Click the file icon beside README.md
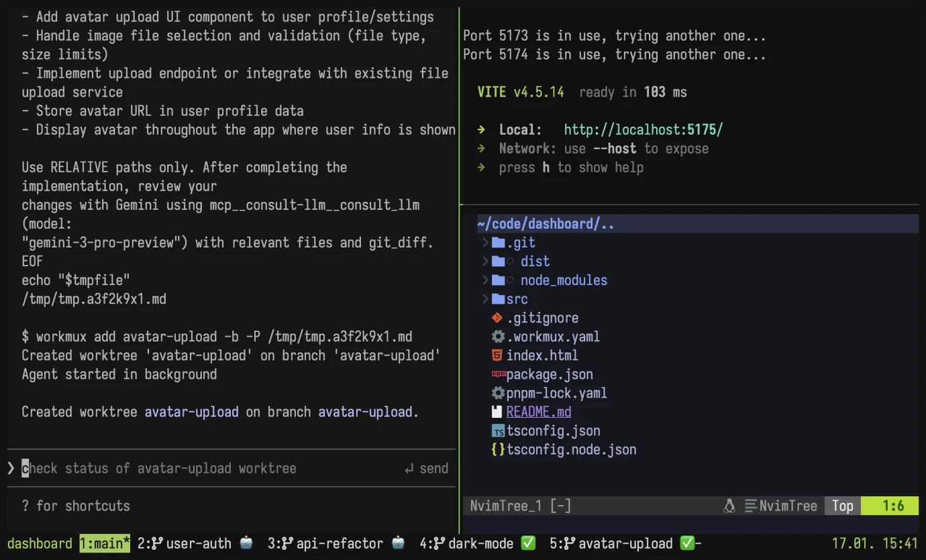 pos(497,412)
